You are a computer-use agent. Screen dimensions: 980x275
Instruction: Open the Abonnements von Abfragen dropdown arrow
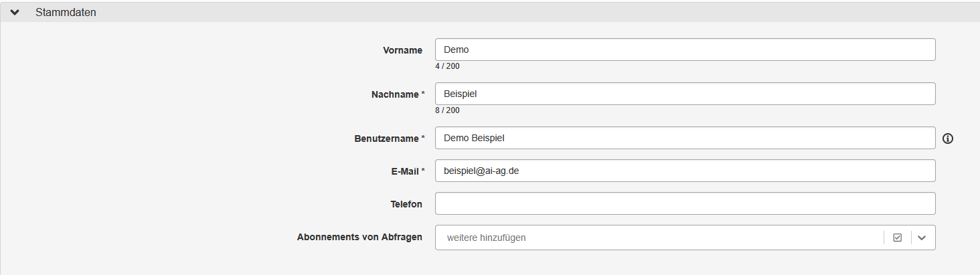pos(922,238)
